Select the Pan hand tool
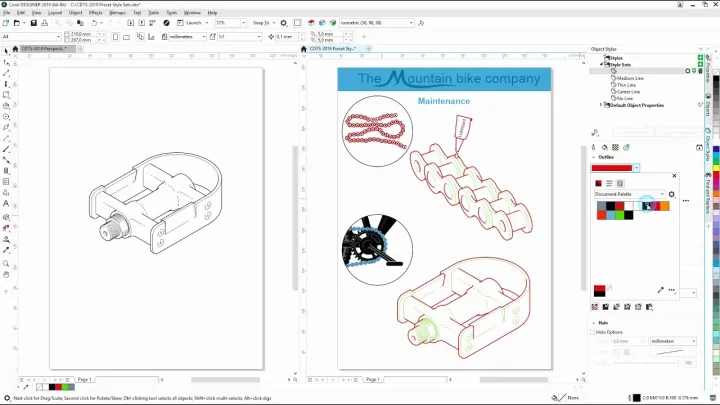Viewport: 720px width, 405px height. 6,275
